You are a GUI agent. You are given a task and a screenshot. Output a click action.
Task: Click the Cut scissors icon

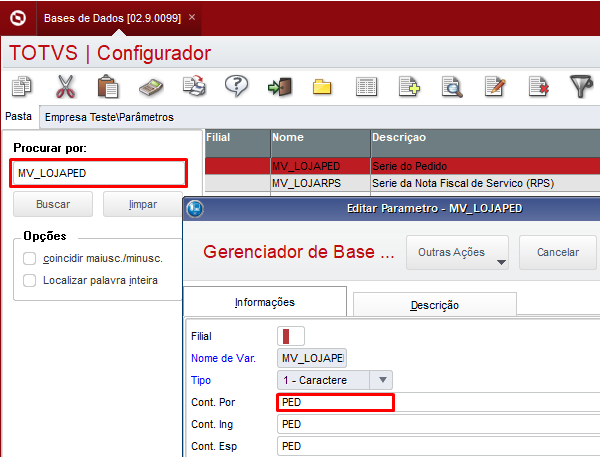65,87
